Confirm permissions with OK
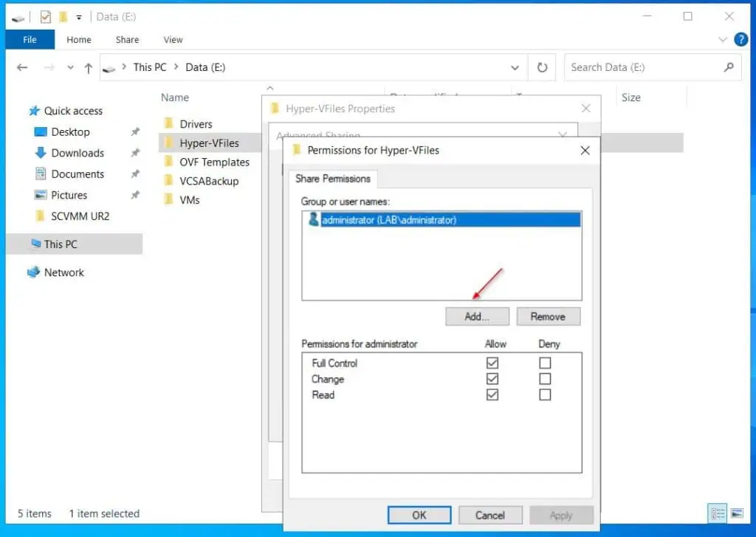This screenshot has width=756, height=537. 419,515
